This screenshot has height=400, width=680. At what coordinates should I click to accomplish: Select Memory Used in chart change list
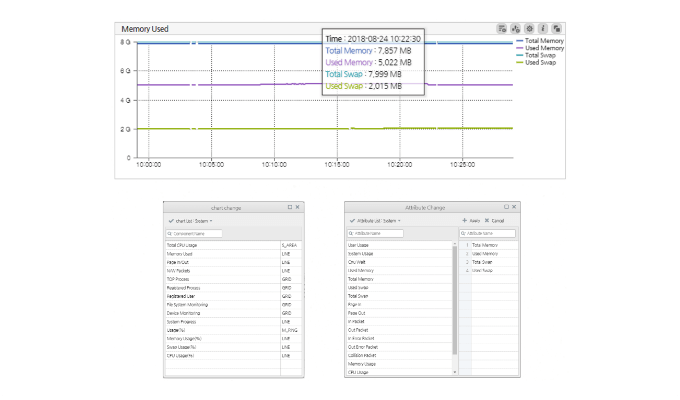coord(182,255)
